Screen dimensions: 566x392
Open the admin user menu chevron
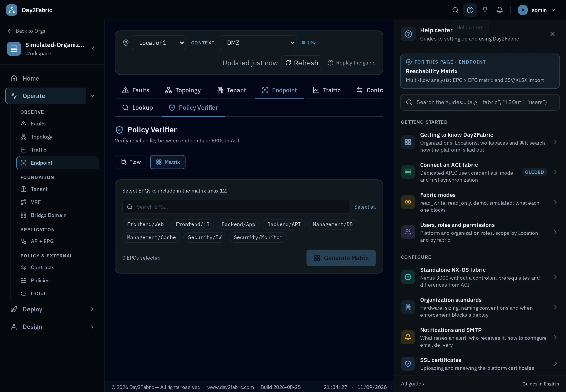(553, 10)
